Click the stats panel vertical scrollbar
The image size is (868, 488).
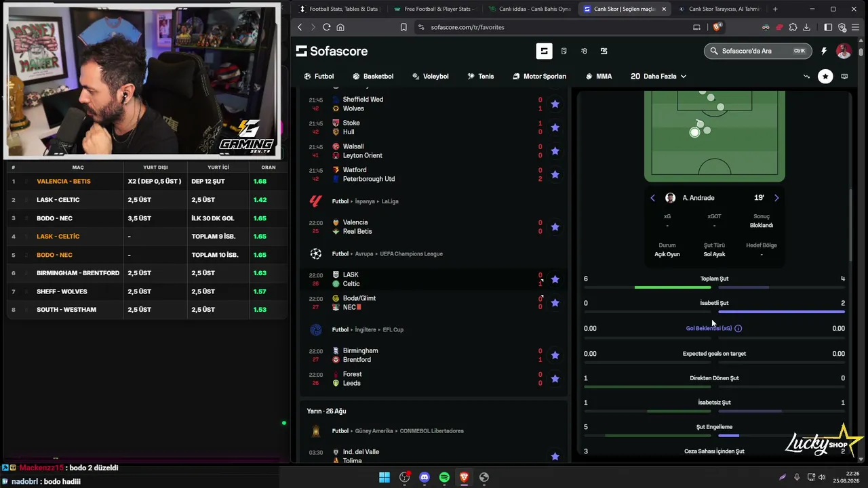pos(851,225)
